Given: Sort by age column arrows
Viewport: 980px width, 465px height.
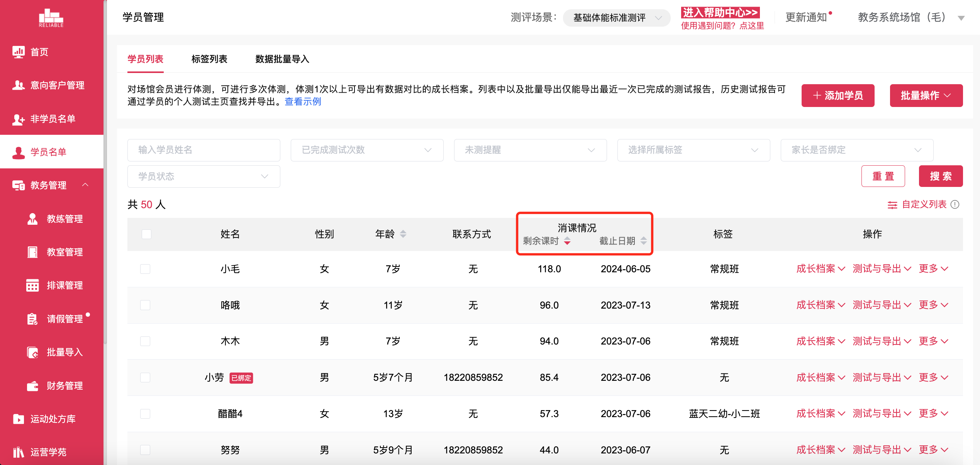Looking at the screenshot, I should pos(403,234).
